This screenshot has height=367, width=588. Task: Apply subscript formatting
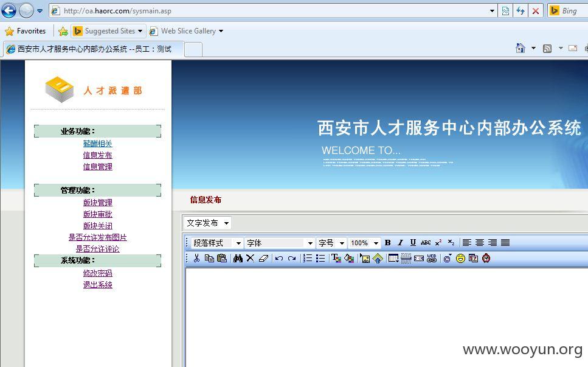(x=451, y=243)
